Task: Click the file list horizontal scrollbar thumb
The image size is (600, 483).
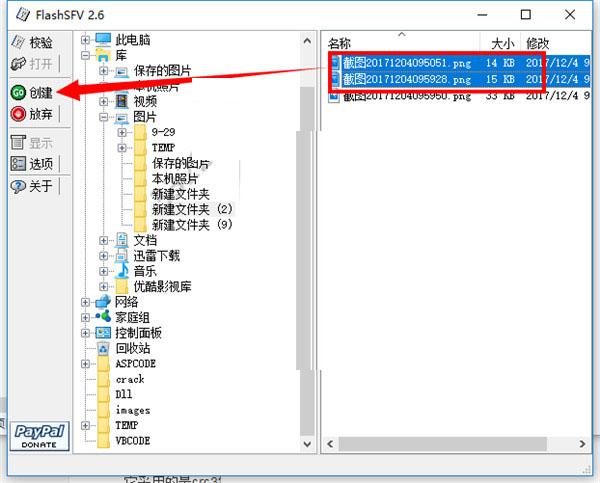Action: pyautogui.click(x=442, y=444)
